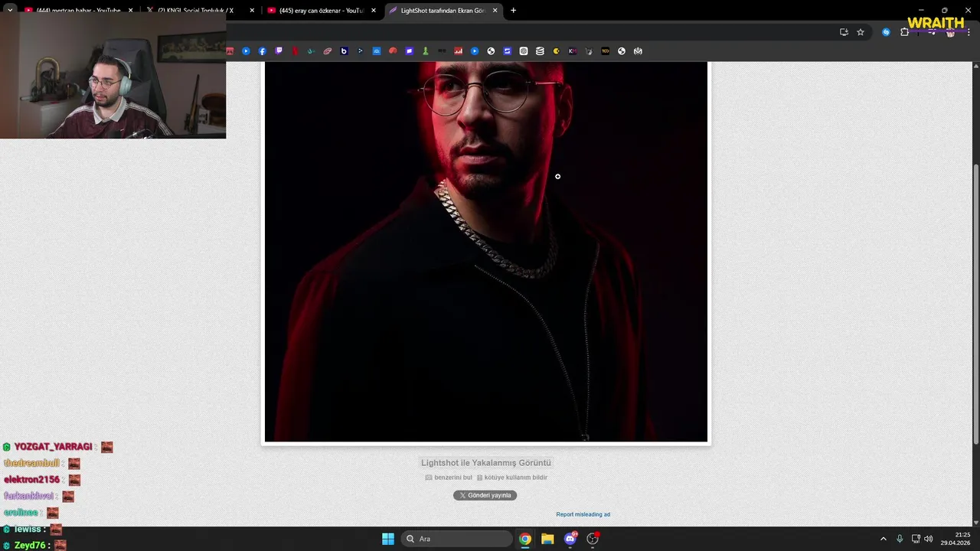The height and width of the screenshot is (551, 980).
Task: Open the red gauge bookmark icon
Action: (393, 51)
